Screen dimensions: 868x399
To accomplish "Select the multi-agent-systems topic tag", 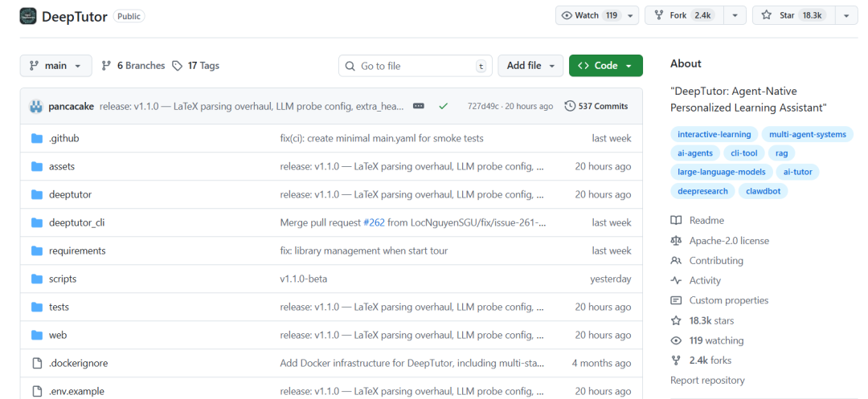I will click(808, 134).
